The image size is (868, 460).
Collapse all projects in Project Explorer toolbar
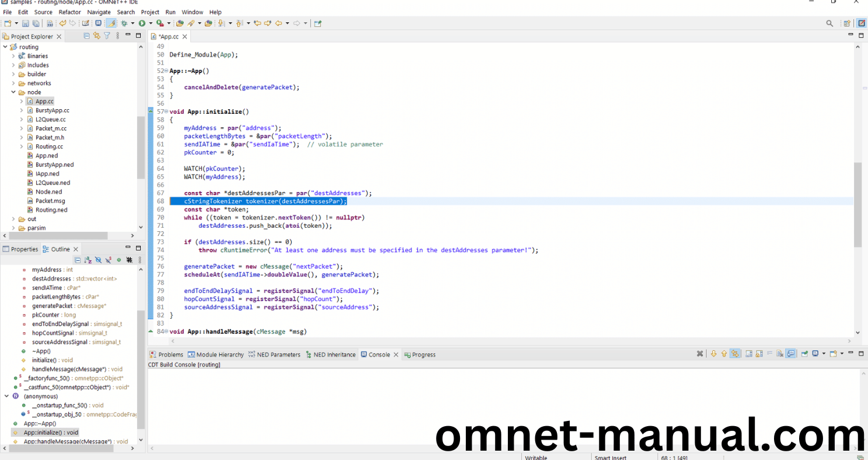click(86, 36)
